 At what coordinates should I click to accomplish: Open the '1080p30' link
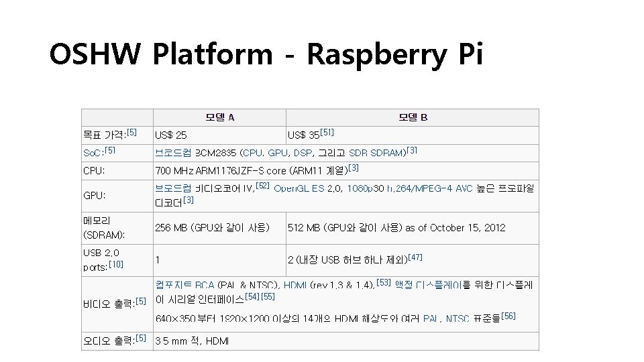click(366, 188)
